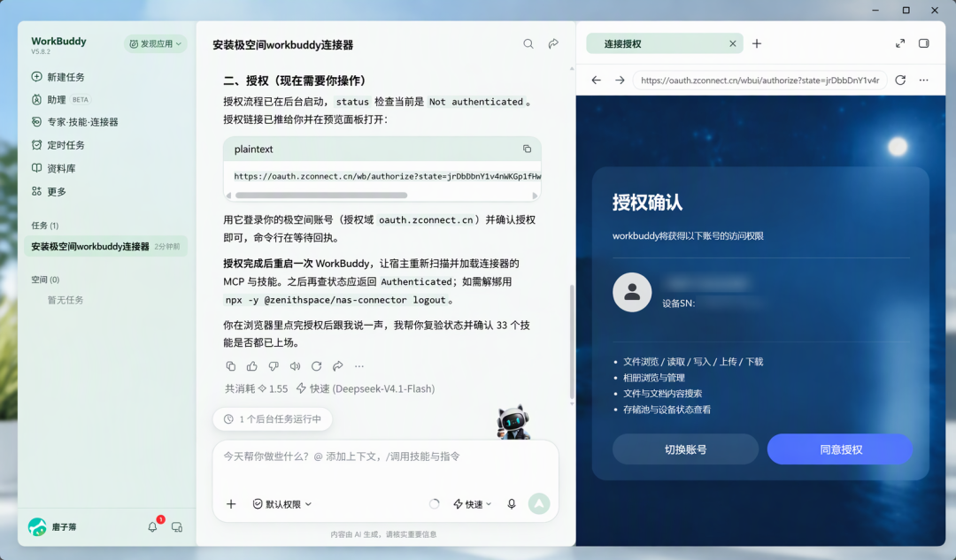Open the 发现应用 dropdown
956x560 pixels.
(156, 44)
